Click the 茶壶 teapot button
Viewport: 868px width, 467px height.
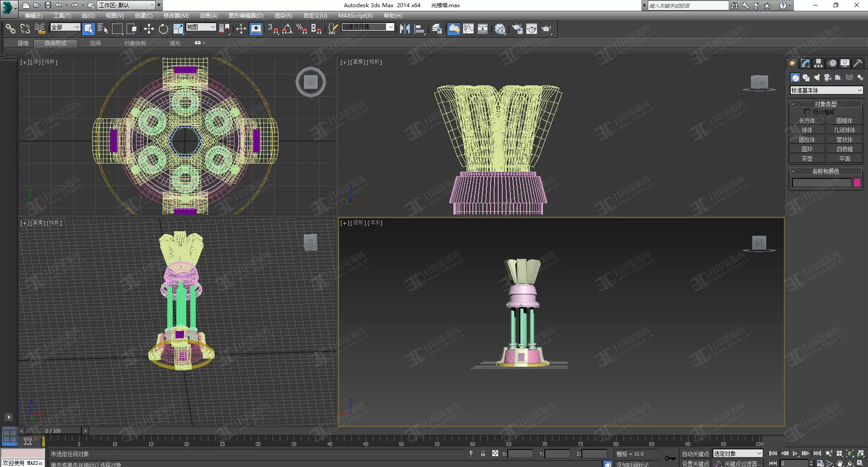pos(807,159)
